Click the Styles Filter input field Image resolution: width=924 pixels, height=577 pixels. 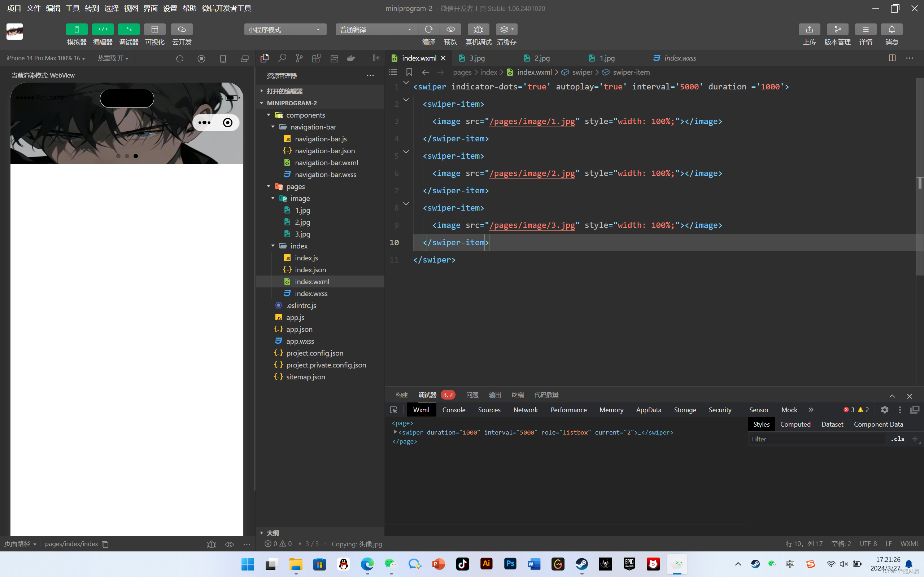point(817,439)
